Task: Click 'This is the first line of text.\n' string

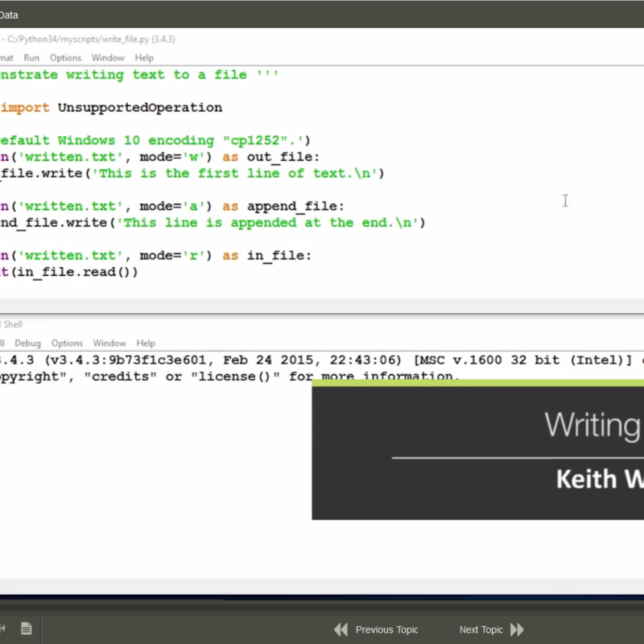Action: pyautogui.click(x=234, y=173)
